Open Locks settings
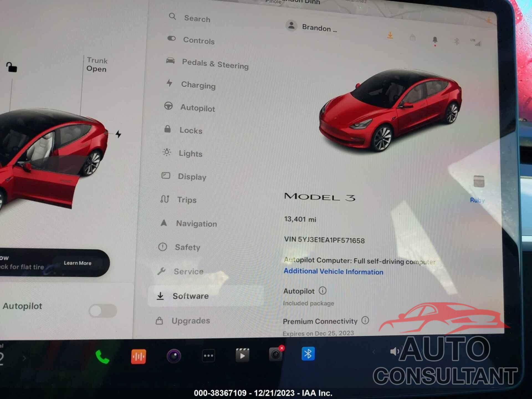This screenshot has width=532, height=399. coord(191,130)
